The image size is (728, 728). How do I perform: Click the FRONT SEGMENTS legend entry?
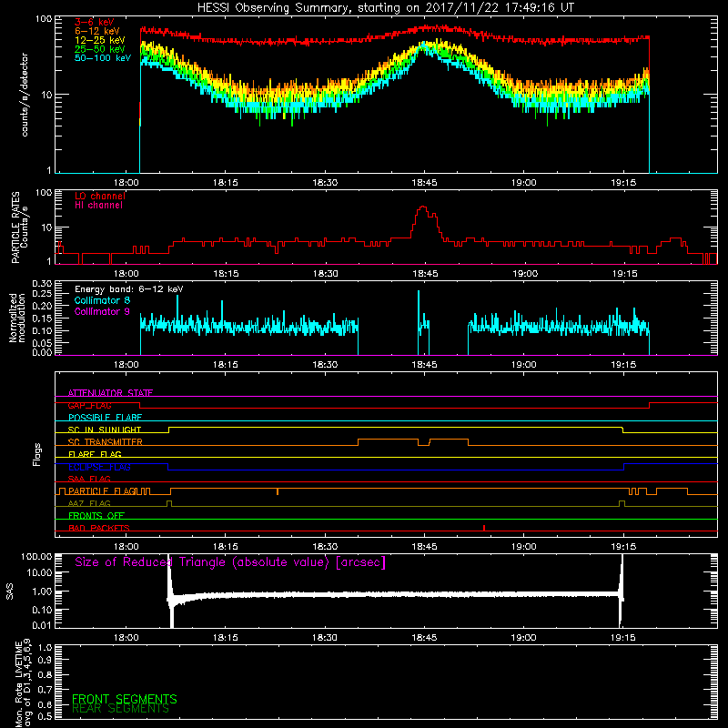(125, 699)
